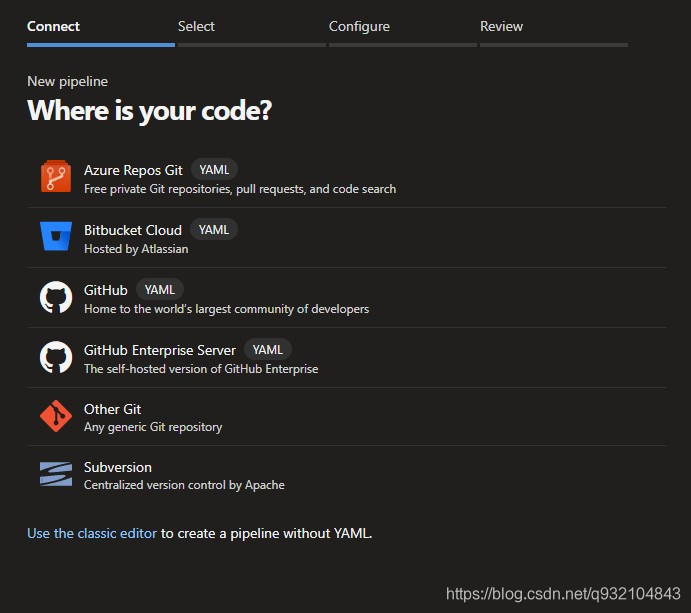Image resolution: width=691 pixels, height=613 pixels.
Task: Open the Review step tab
Action: click(x=554, y=32)
